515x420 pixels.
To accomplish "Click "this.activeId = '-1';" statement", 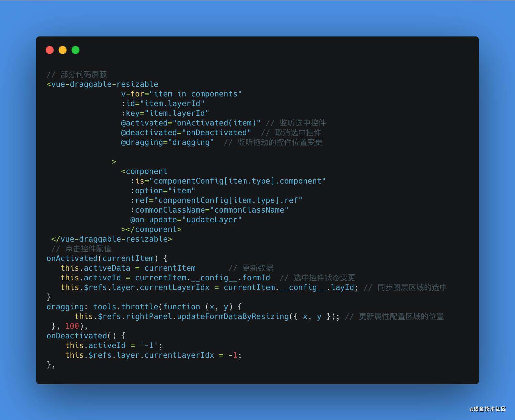I will point(114,345).
